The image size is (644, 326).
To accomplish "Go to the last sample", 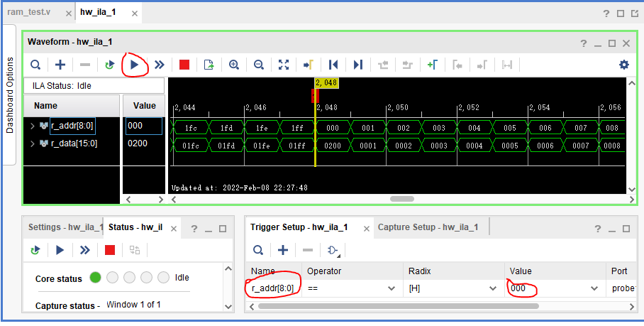I will [357, 65].
